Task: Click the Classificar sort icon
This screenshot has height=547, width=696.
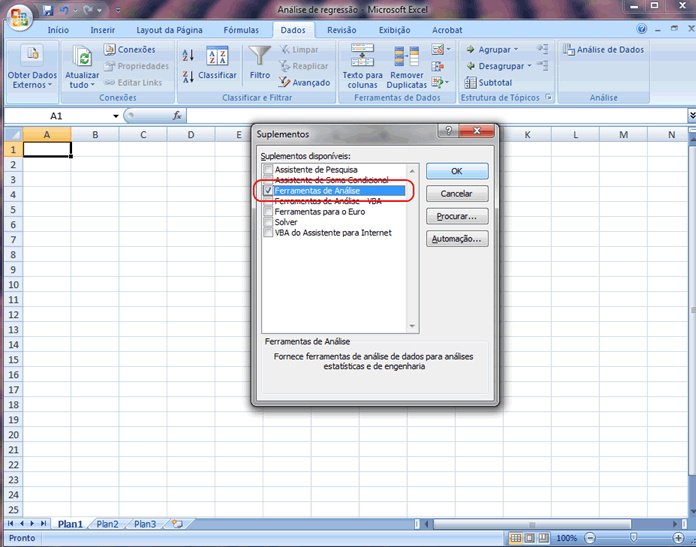Action: [x=217, y=56]
